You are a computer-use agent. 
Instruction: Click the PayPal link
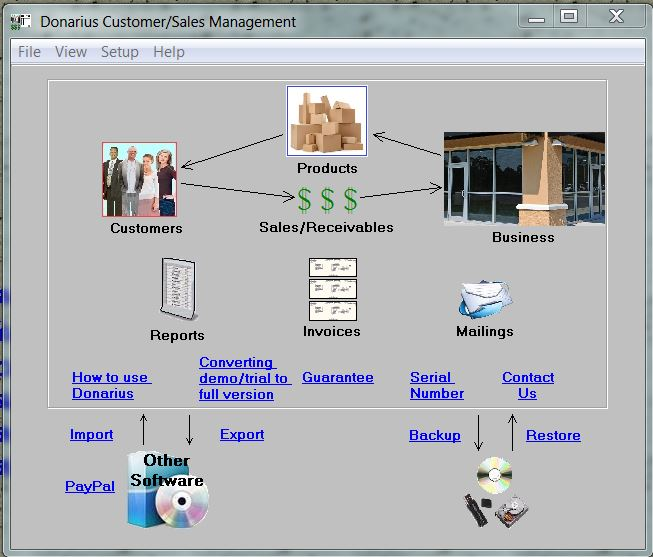(x=90, y=486)
